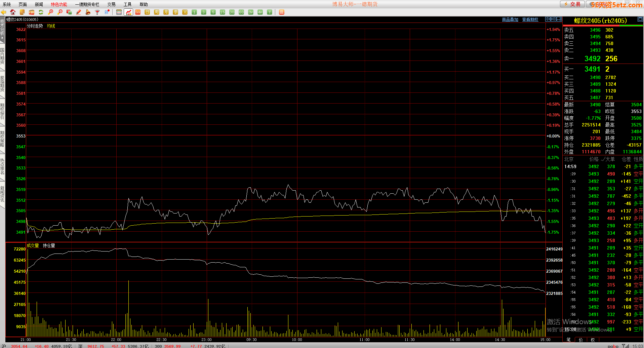The image size is (644, 348).
Task: Toggle the daily 日 K-line period
Action: tap(147, 12)
